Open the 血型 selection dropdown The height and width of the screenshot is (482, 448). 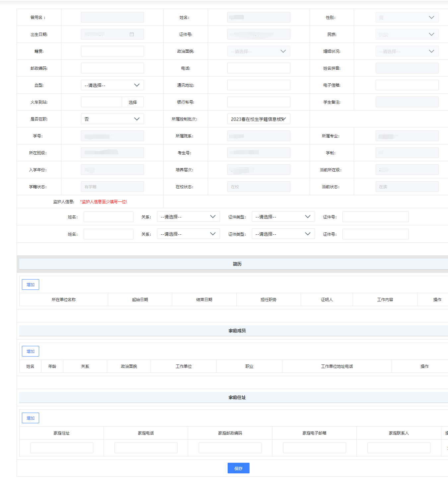click(112, 85)
